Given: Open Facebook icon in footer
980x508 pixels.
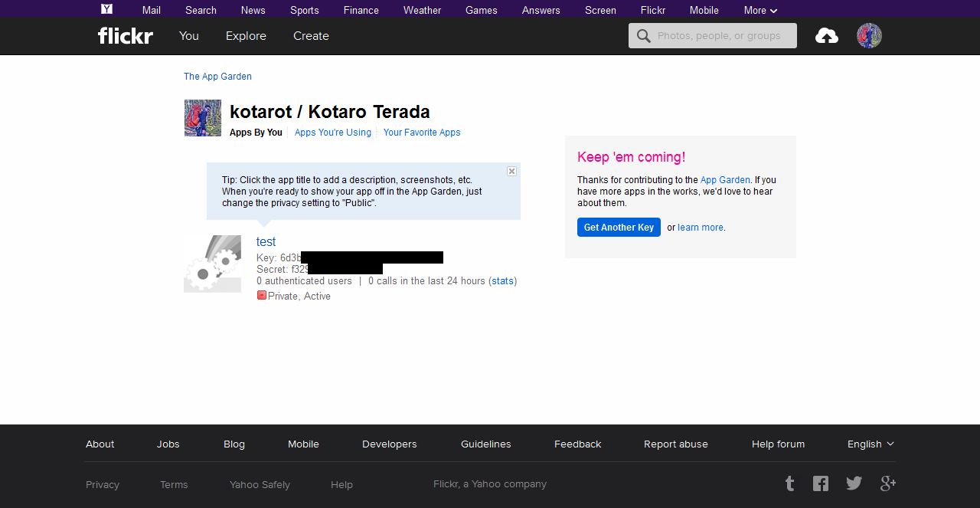Looking at the screenshot, I should click(x=821, y=483).
